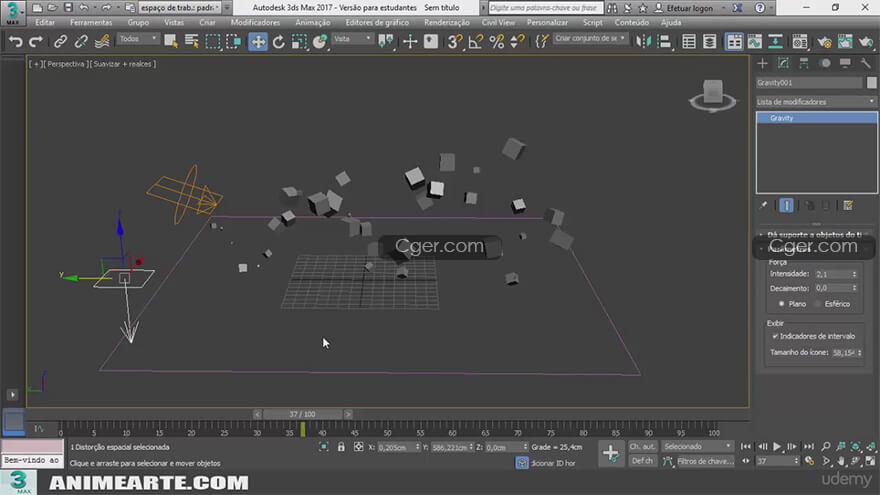Viewport: 880px width, 495px height.
Task: Click the Mirror tool icon
Action: [x=643, y=42]
